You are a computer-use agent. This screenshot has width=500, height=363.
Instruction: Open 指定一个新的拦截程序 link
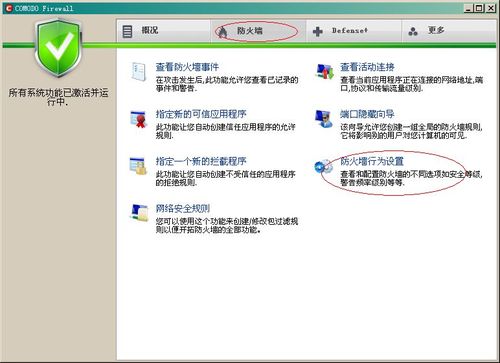pos(201,161)
